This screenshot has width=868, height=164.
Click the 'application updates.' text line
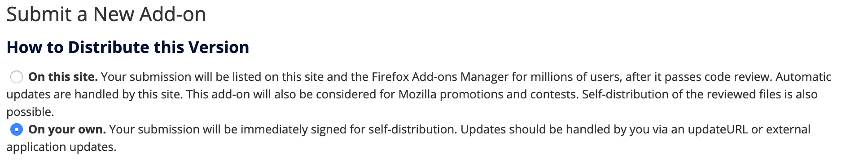click(x=61, y=147)
